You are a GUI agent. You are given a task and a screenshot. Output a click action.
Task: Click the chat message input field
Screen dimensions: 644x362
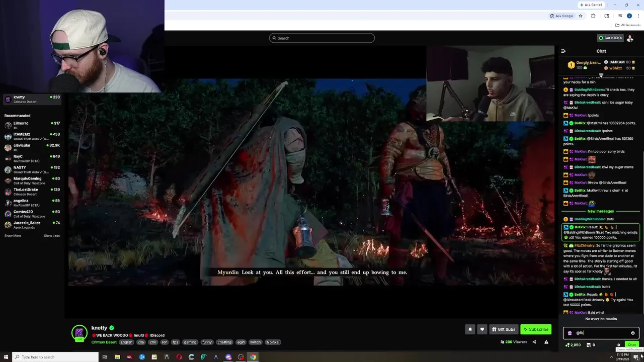tap(601, 333)
